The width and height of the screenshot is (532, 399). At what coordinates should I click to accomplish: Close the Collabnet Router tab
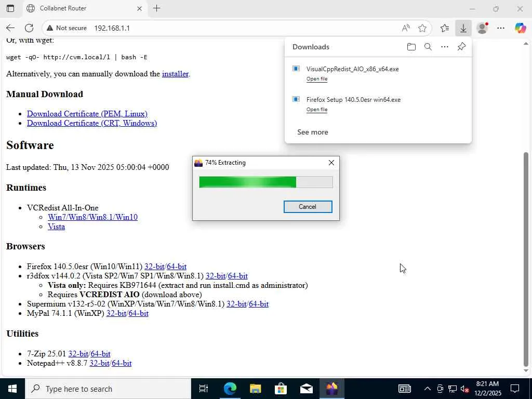point(139,9)
